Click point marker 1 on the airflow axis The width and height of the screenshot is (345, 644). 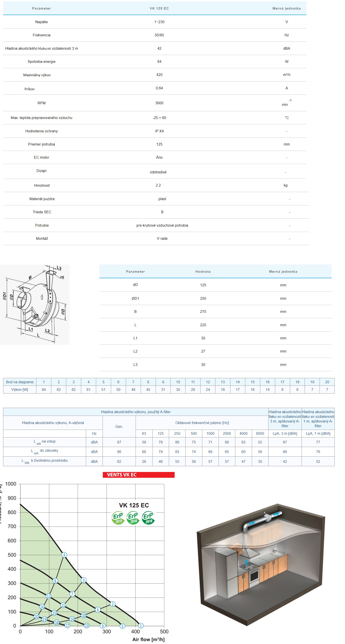[141, 626]
